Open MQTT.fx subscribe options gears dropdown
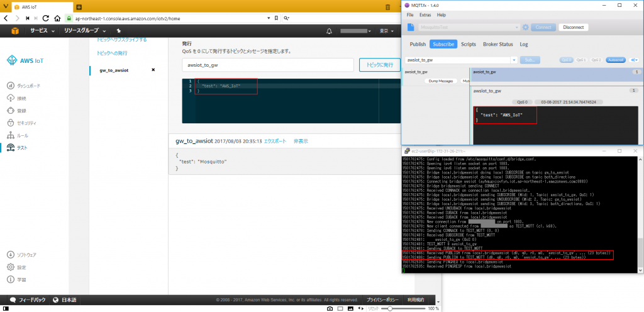Screen dimensions: 644x312 634,60
